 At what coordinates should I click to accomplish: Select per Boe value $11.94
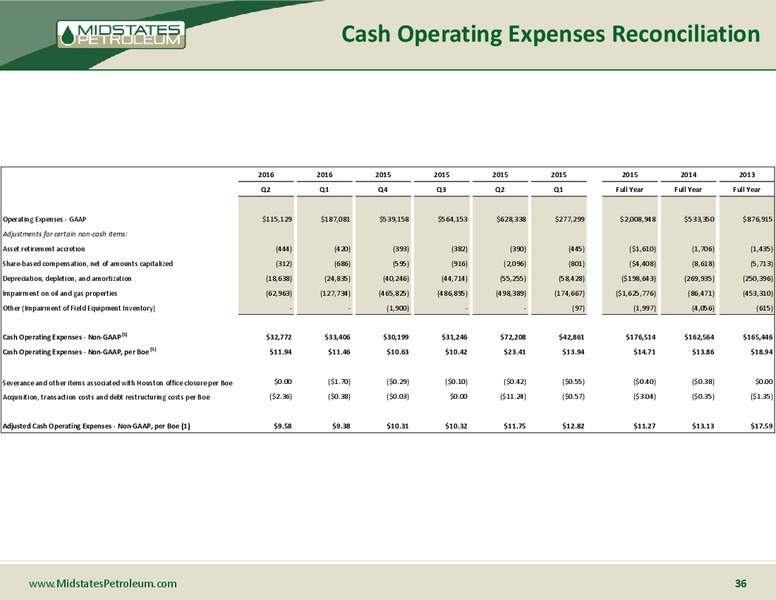pyautogui.click(x=281, y=351)
